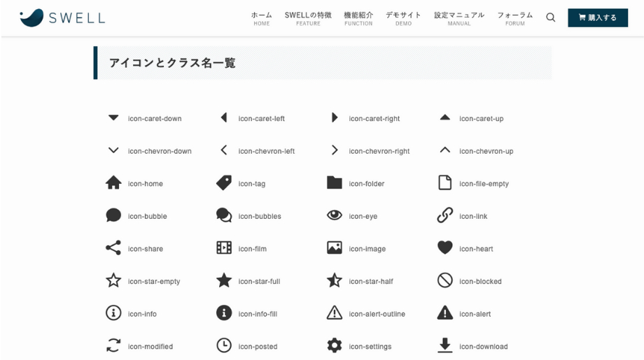Image resolution: width=644 pixels, height=360 pixels.
Task: Click the house icon beside icon-home
Action: click(113, 183)
